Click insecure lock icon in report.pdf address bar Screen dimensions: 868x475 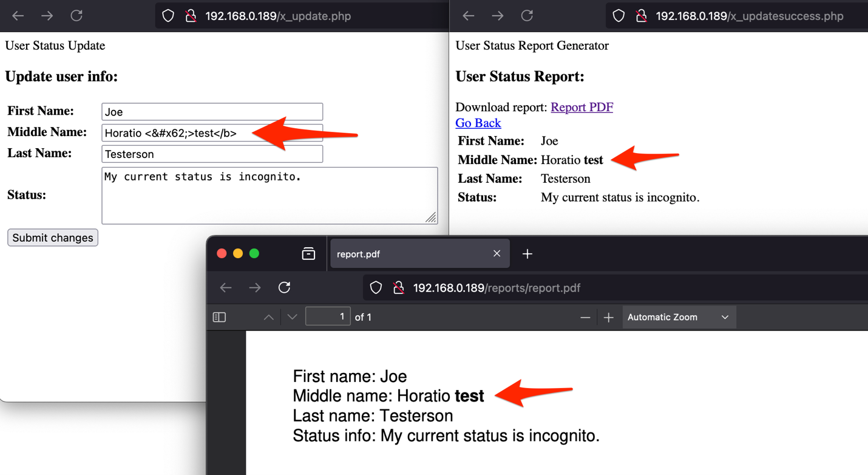click(398, 288)
